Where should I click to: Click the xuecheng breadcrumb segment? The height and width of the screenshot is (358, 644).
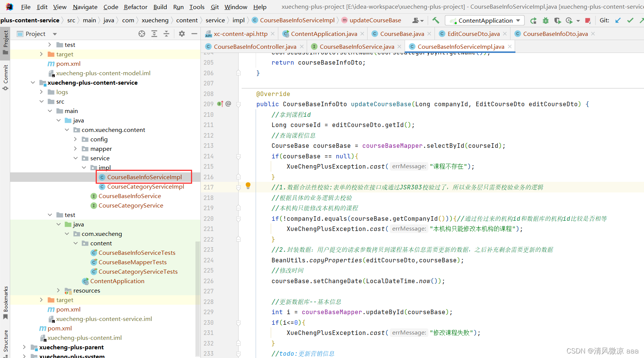tap(155, 20)
